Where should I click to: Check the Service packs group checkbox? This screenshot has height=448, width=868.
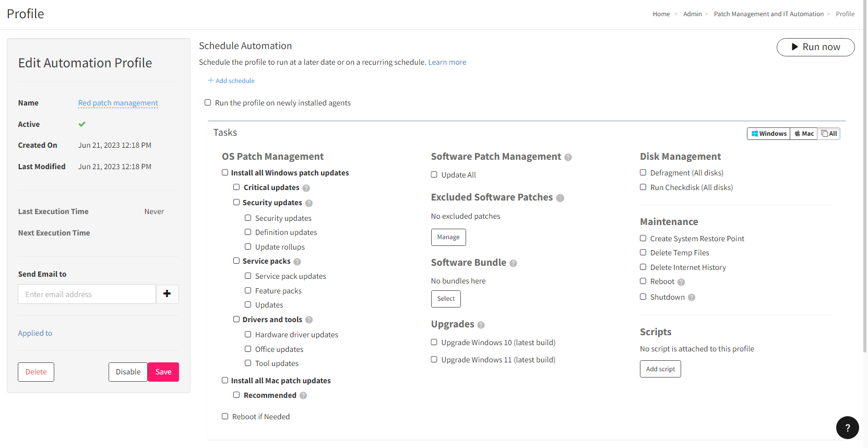[236, 261]
